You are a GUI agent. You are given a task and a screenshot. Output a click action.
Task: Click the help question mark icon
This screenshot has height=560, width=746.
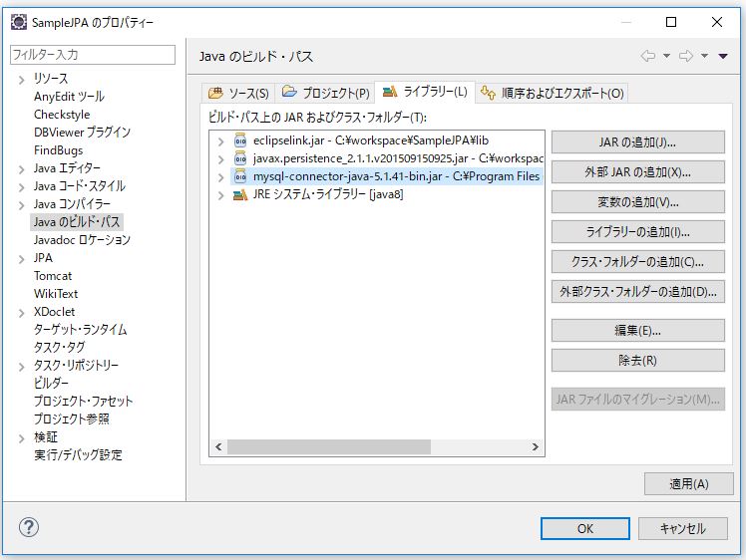tap(28, 528)
